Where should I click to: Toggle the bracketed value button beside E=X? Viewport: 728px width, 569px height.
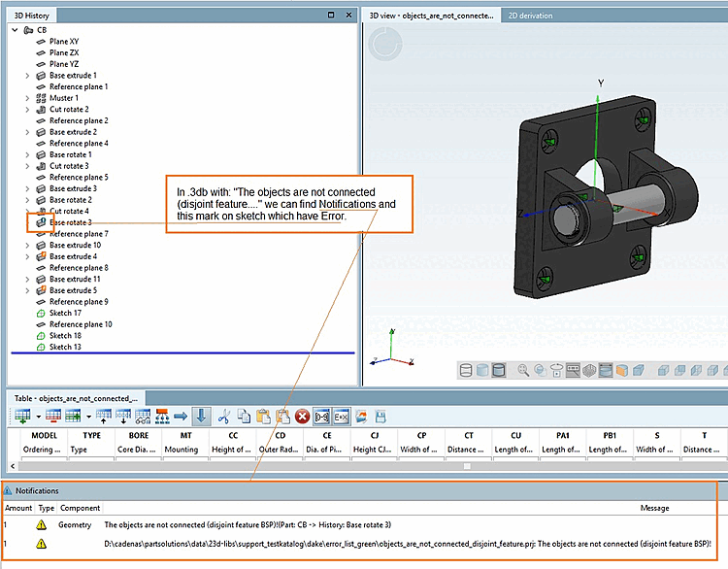[322, 416]
